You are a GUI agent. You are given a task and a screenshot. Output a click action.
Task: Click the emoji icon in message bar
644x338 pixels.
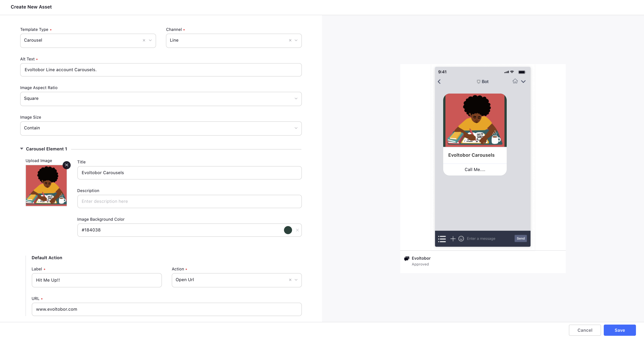(x=461, y=238)
